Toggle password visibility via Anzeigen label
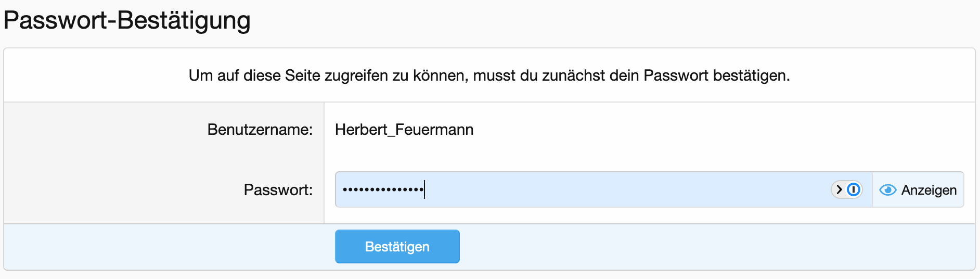This screenshot has width=980, height=279. point(929,190)
